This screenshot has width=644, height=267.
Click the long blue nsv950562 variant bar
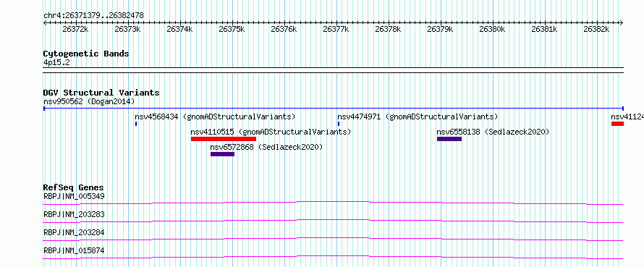[333, 109]
